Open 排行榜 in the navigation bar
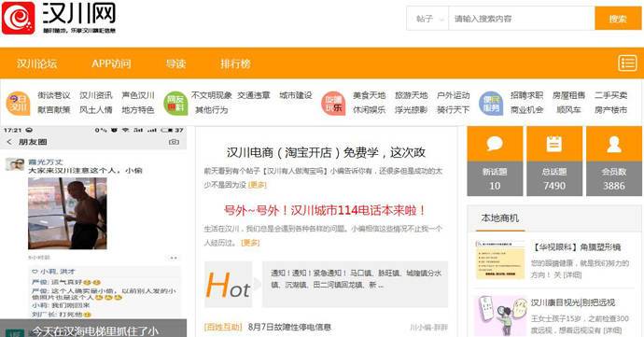Viewport: 644px width, 337px height. click(235, 63)
